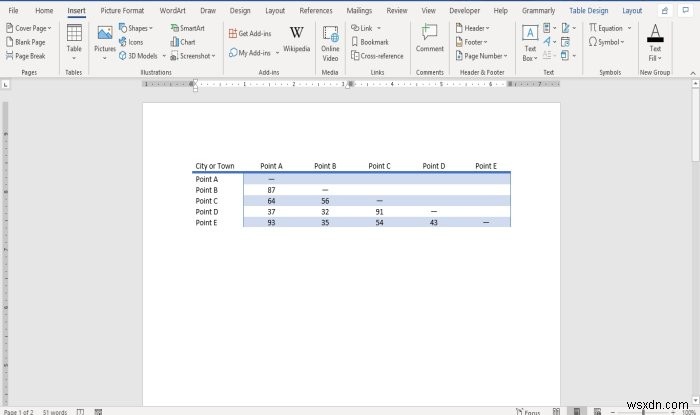
Task: Click the City or Town header cell
Action: (215, 166)
